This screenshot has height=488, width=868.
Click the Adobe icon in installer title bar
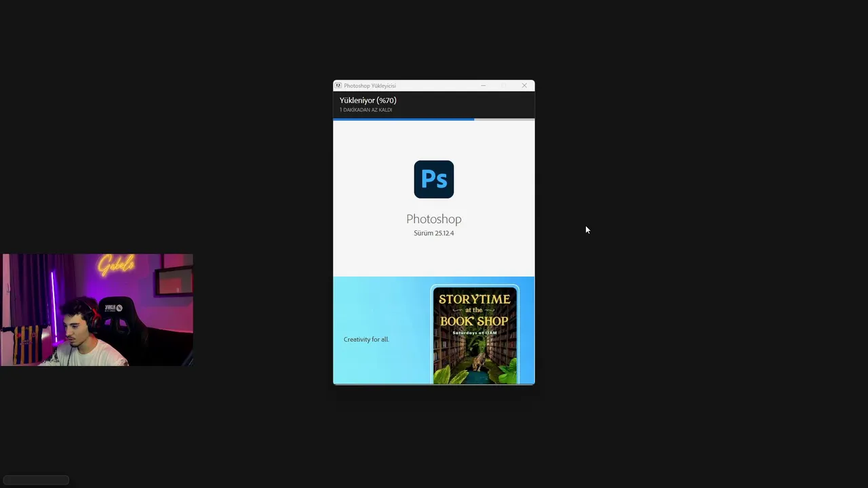point(338,85)
